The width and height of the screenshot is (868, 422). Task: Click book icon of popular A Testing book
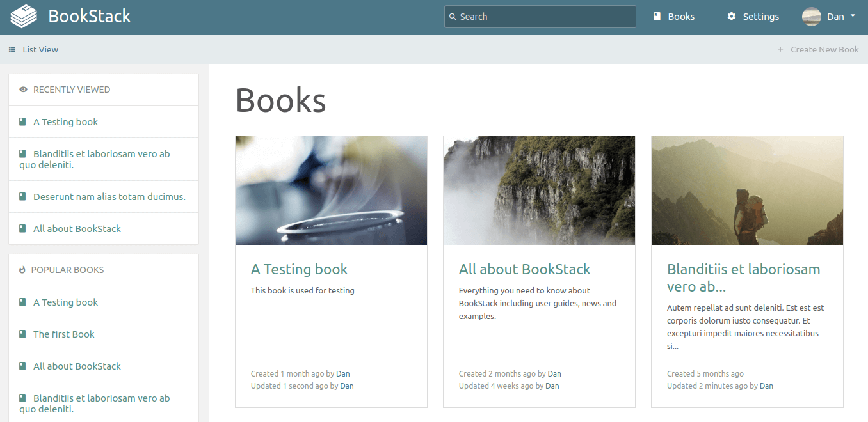click(x=23, y=302)
